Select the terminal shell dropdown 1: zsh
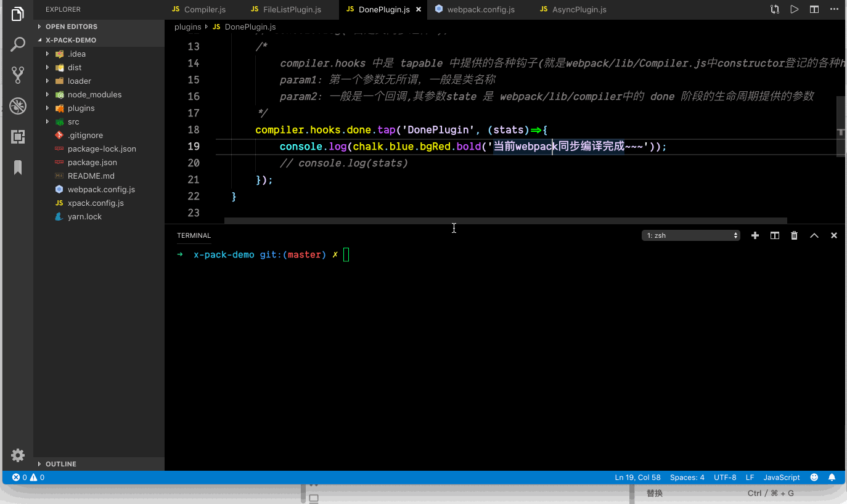 tap(691, 235)
